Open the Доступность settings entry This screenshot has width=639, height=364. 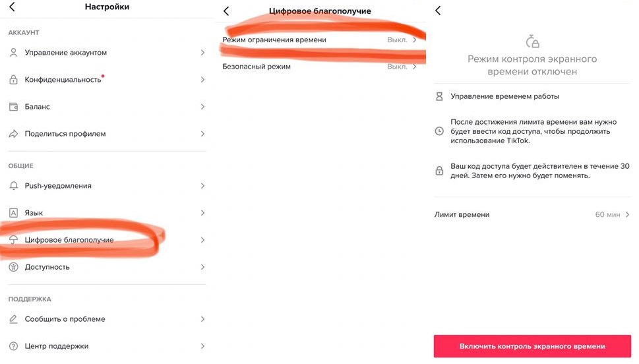47,267
